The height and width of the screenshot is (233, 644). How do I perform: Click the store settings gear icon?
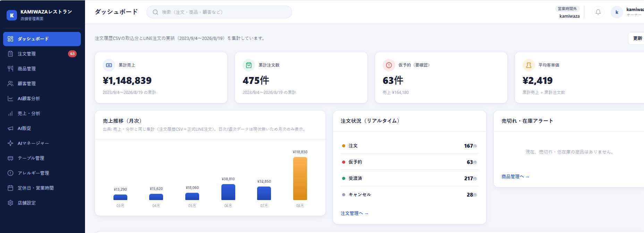tap(10, 203)
